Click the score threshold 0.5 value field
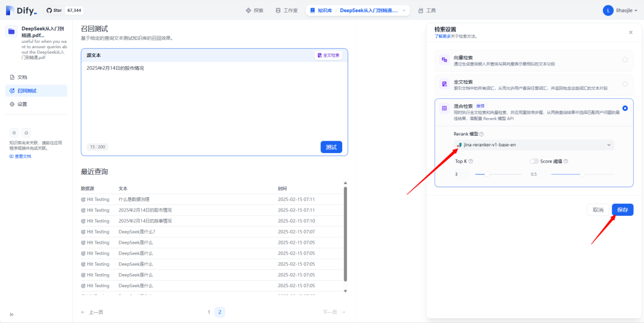 538,175
